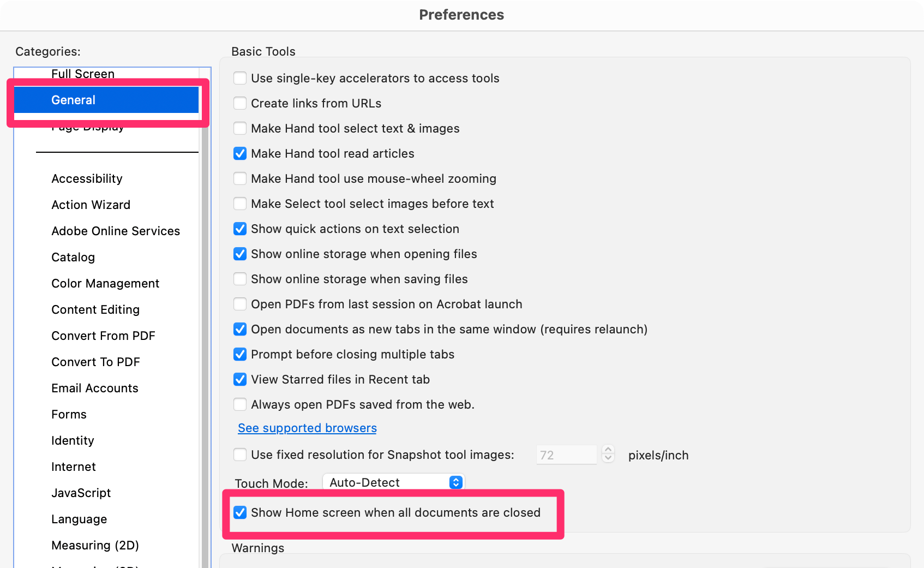This screenshot has height=568, width=924.
Task: Disable Show Home screen when documents closed
Action: point(240,512)
